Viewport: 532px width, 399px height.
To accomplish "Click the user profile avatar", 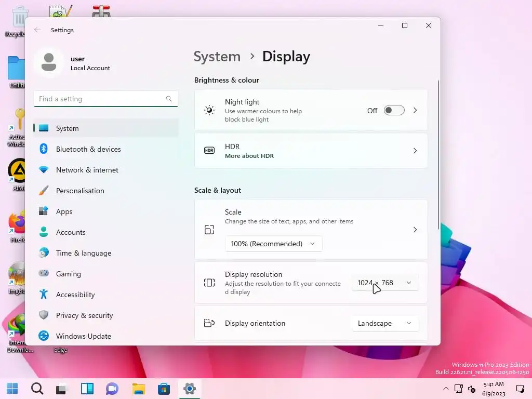I will 49,62.
